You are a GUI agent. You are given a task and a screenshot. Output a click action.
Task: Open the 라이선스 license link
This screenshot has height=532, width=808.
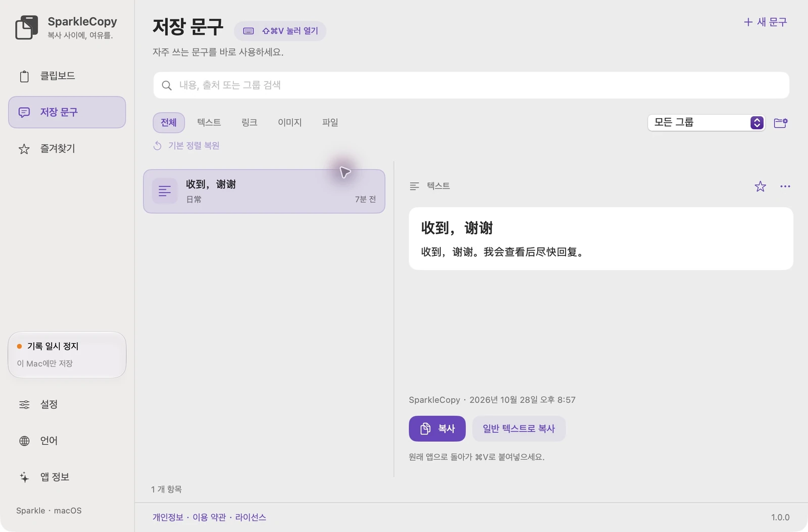click(250, 517)
